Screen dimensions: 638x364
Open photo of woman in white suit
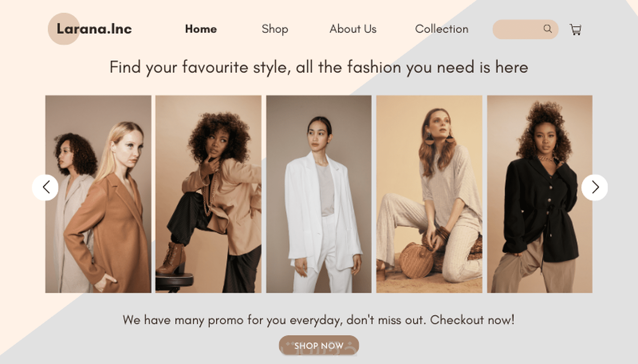coord(319,194)
